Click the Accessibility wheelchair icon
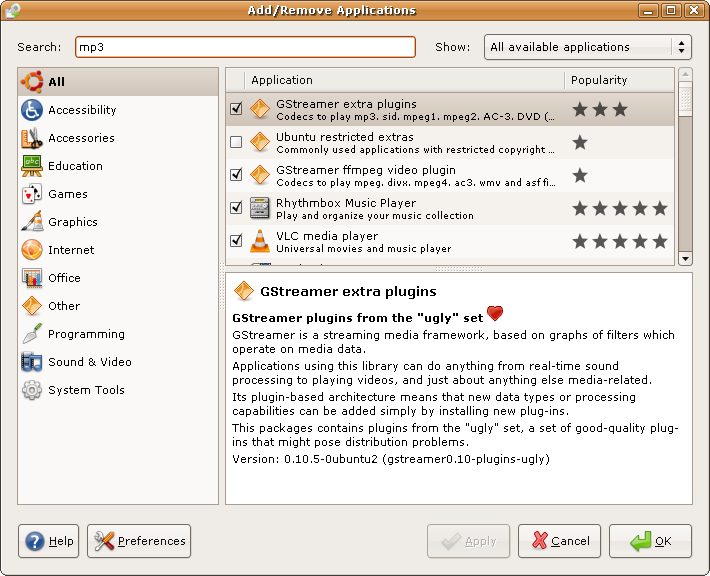The image size is (710, 576). click(32, 110)
